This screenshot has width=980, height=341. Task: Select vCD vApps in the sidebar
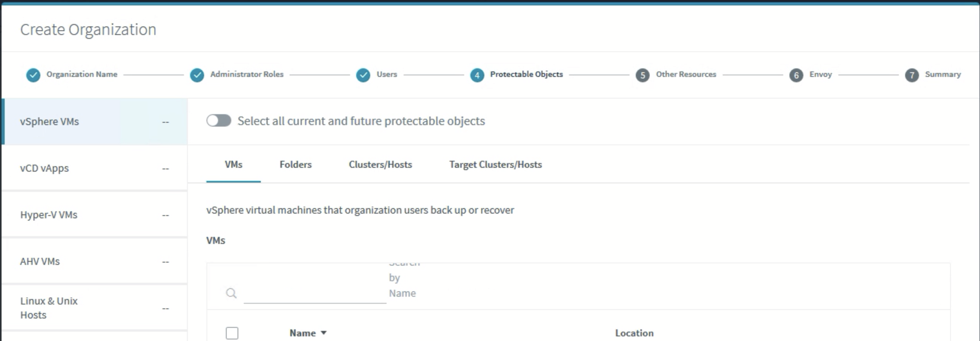(x=94, y=168)
